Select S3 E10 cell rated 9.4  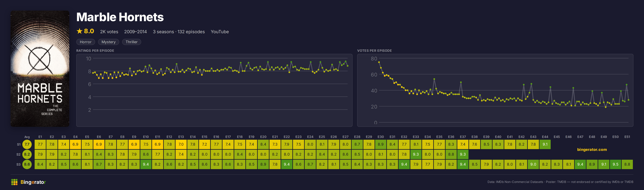pos(146,164)
